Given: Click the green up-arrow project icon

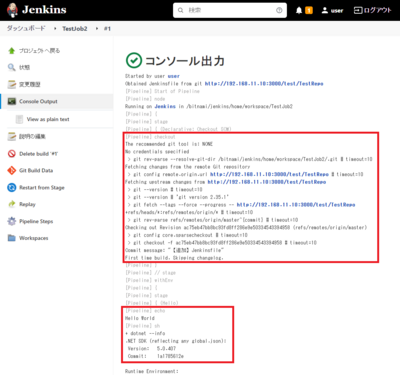Looking at the screenshot, I should pos(12,50).
